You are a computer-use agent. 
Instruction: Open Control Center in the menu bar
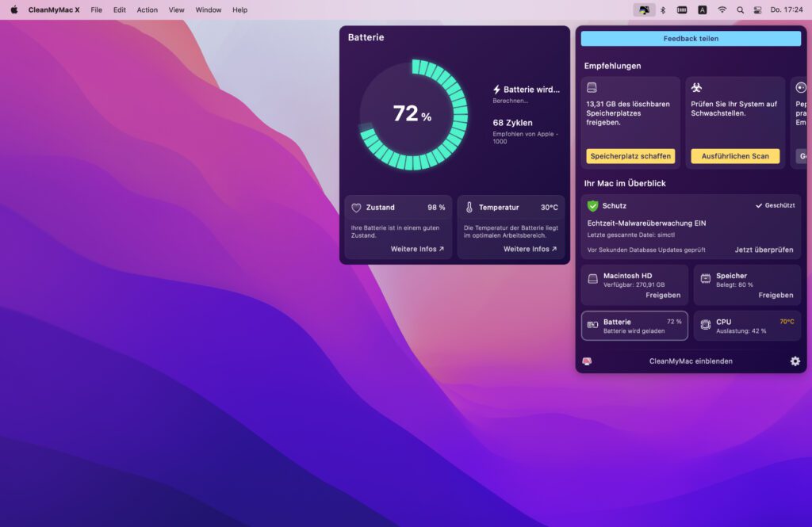pyautogui.click(x=759, y=10)
